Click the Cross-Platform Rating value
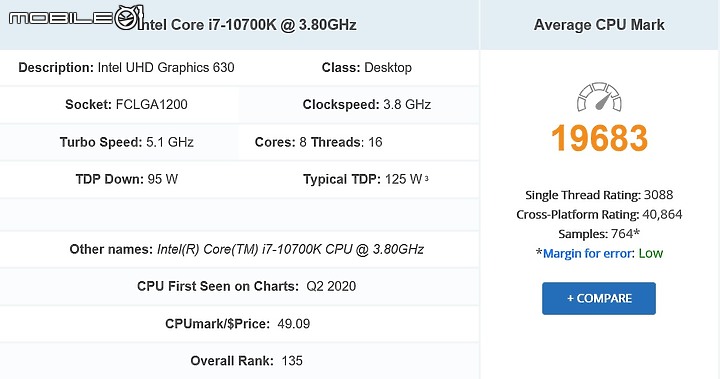The width and height of the screenshot is (720, 379). pyautogui.click(x=662, y=215)
